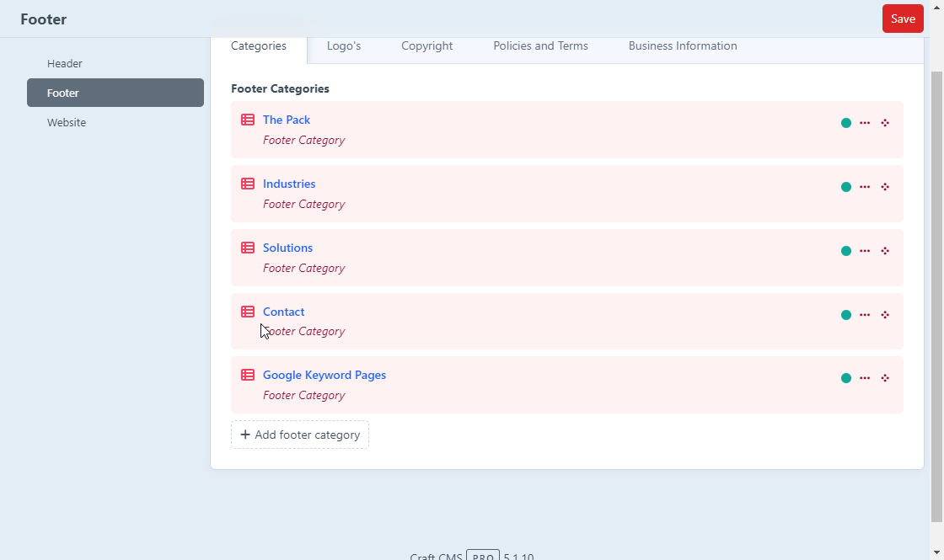Toggle the status indicator for Google Keyword Pages

pyautogui.click(x=845, y=378)
